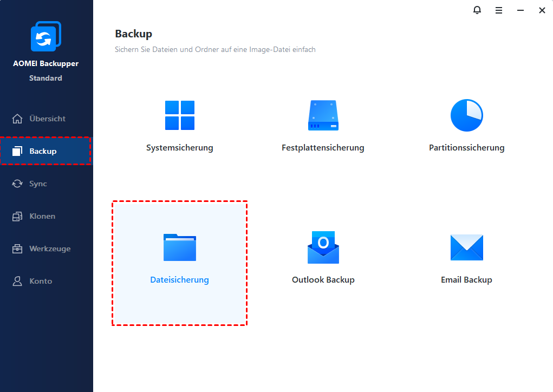Choose Systemsicherung text label
This screenshot has width=553, height=392.
pyautogui.click(x=180, y=148)
